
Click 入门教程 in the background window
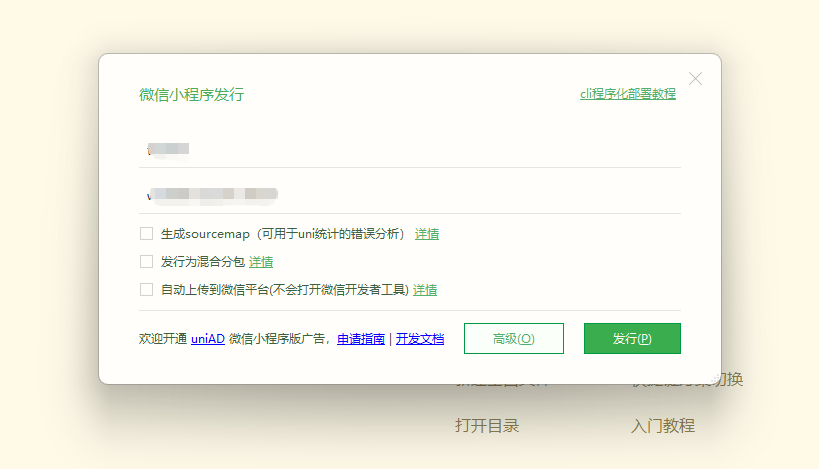[663, 426]
